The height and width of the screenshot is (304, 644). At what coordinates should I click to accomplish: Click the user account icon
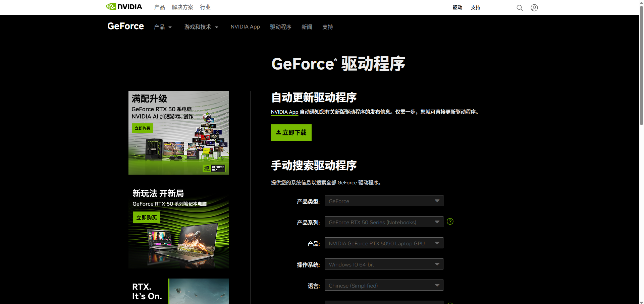(534, 7)
